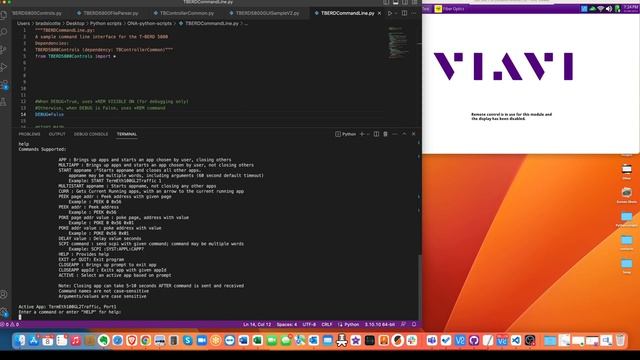The image size is (640, 360).
Task: Open the Search view in activity bar
Action: (x=4, y=32)
